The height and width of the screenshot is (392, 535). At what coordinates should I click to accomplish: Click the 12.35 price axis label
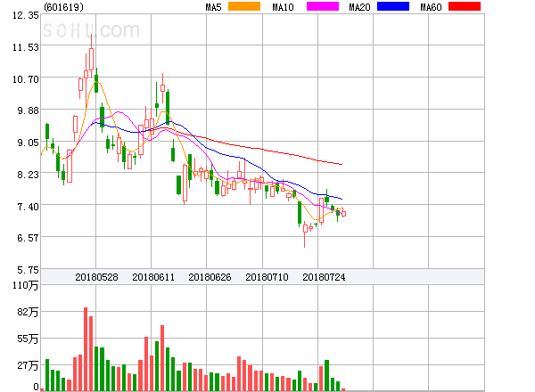26,15
